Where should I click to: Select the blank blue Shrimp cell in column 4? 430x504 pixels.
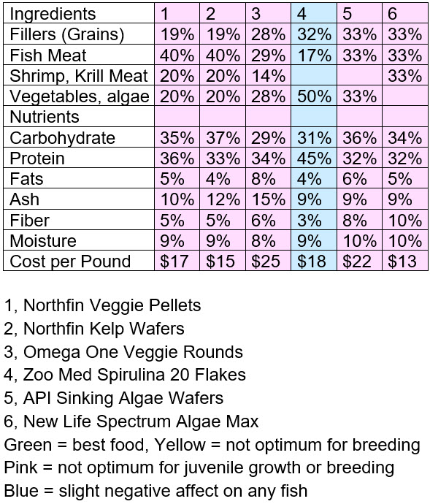click(x=314, y=75)
